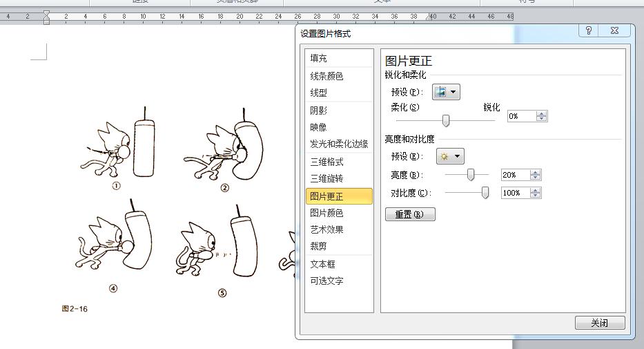Screen dimensions: 644x349
Task: Click the sharpen percentage field showing 0%
Action: tap(522, 116)
